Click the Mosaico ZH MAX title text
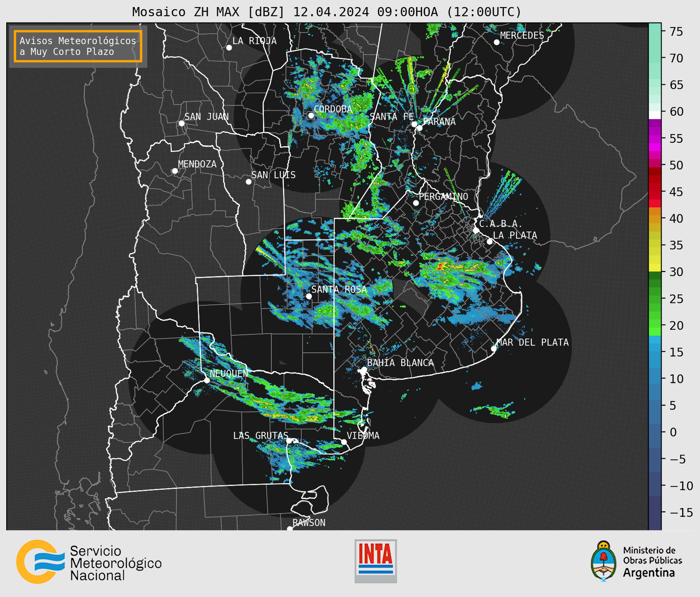 327,12
